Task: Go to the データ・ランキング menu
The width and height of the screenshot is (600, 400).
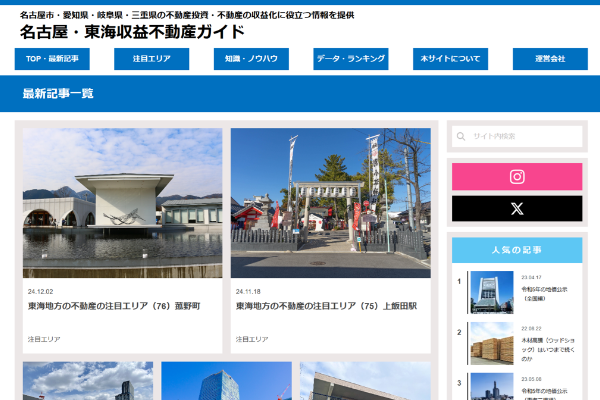Action: 350,59
